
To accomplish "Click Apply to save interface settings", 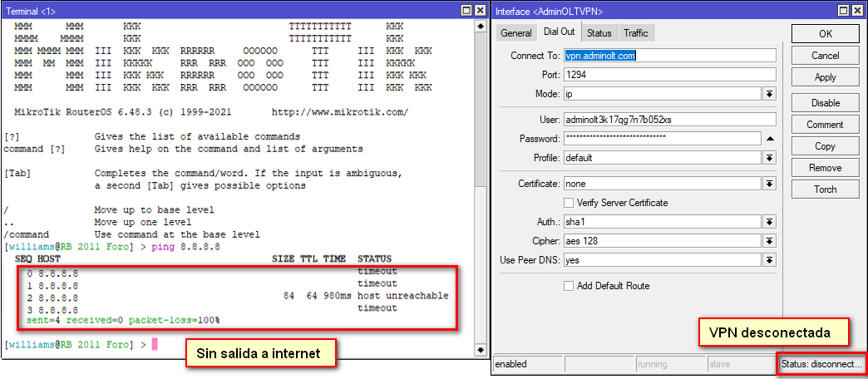I will [x=825, y=77].
